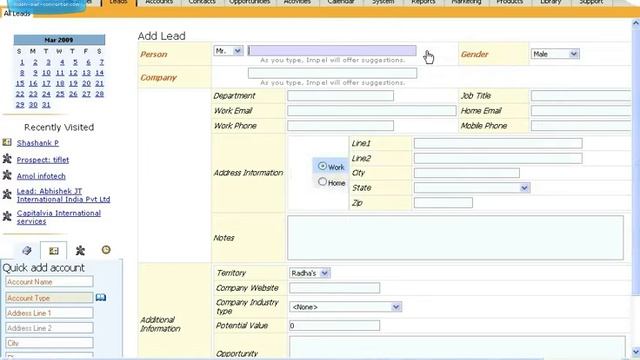
Task: Open the Amol infotech link
Action: coord(41,176)
